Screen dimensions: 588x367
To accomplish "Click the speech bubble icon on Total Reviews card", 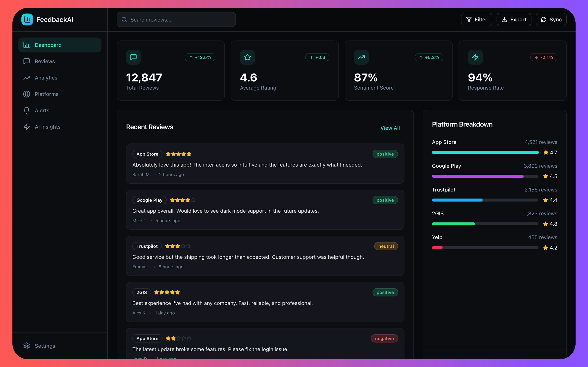I will (133, 57).
